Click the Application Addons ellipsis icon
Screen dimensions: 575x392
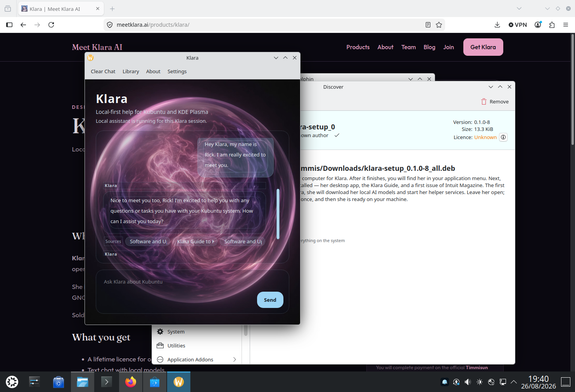tap(160, 360)
